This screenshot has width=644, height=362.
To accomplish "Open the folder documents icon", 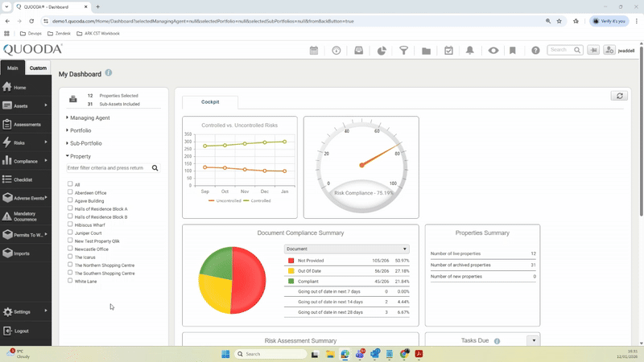I will (x=427, y=51).
